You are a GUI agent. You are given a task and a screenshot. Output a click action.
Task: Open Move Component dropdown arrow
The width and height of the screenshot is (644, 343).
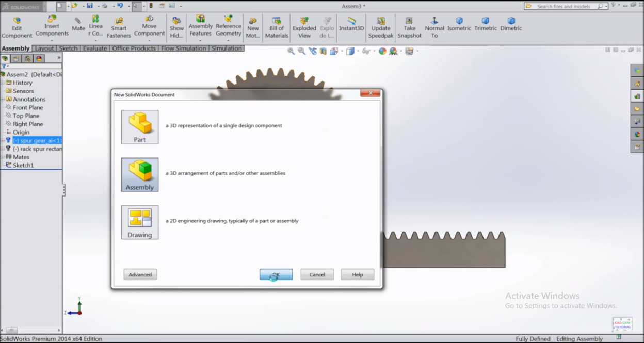(149, 40)
